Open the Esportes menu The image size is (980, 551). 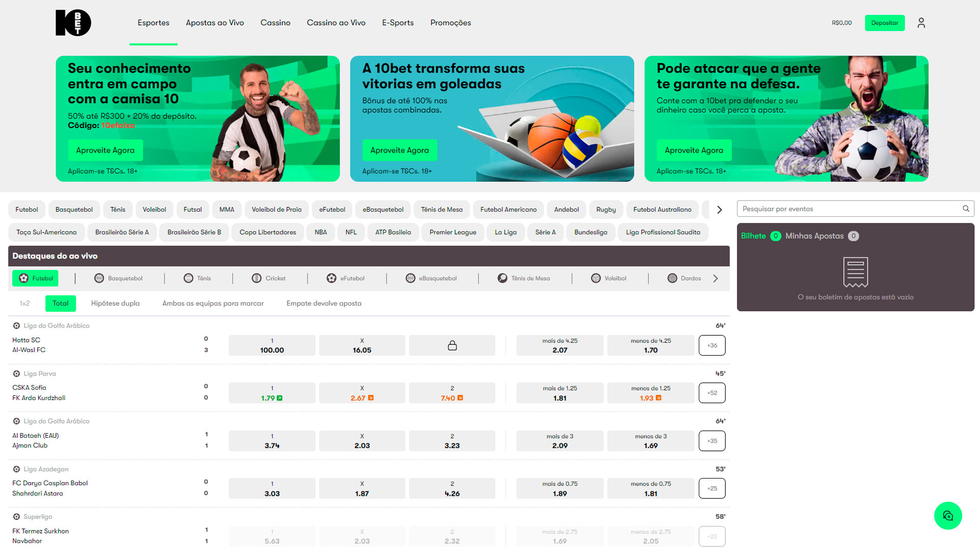(x=153, y=23)
